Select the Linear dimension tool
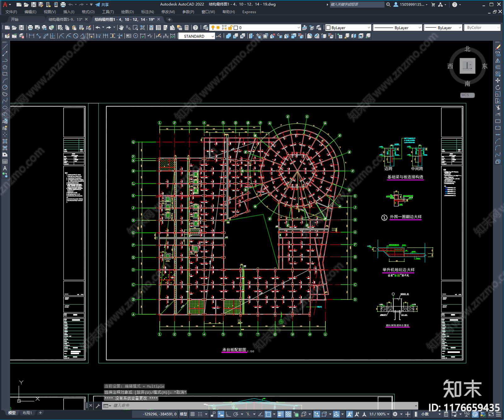The height and width of the screenshot is (420, 504). [x=31, y=36]
